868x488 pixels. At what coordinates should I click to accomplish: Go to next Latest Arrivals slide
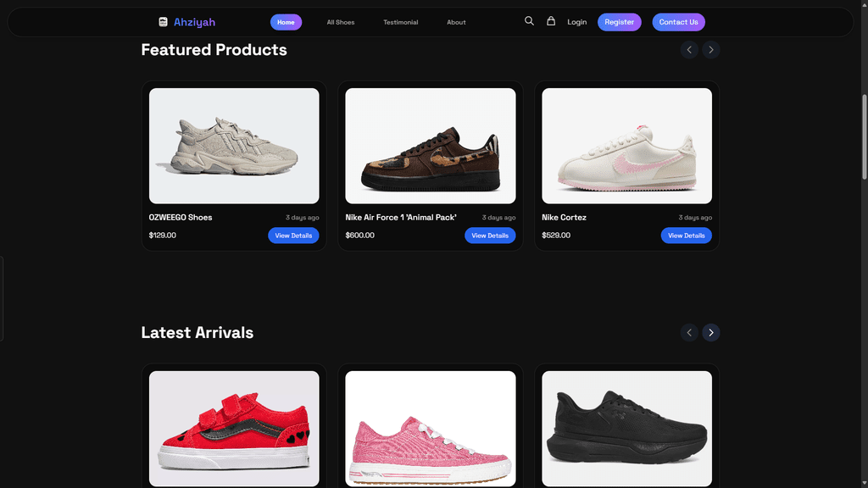coord(711,332)
